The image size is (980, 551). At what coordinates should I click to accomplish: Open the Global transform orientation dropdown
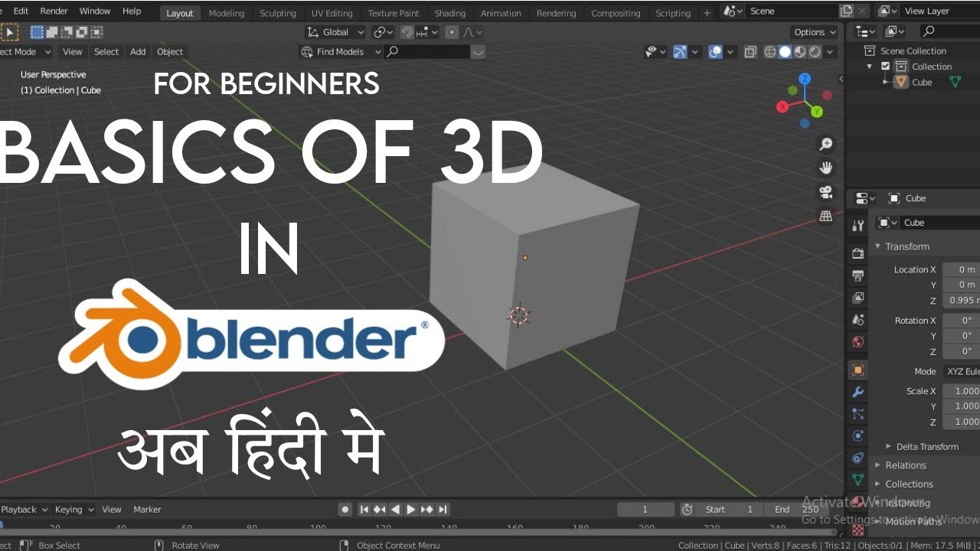pos(335,32)
